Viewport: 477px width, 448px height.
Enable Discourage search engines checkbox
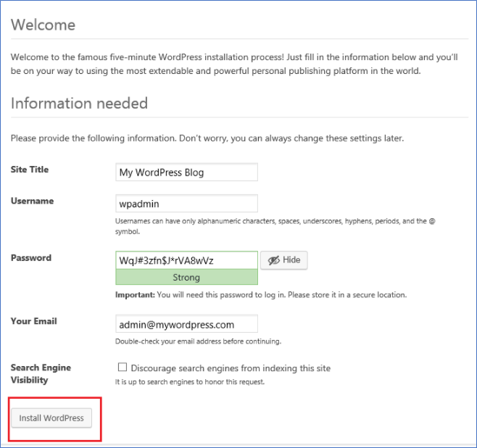point(123,367)
